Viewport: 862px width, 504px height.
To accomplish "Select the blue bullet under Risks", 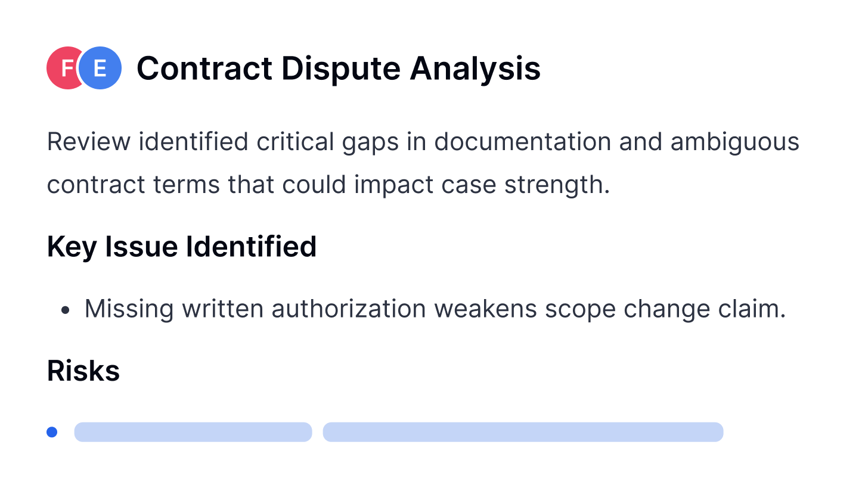I will pyautogui.click(x=52, y=432).
